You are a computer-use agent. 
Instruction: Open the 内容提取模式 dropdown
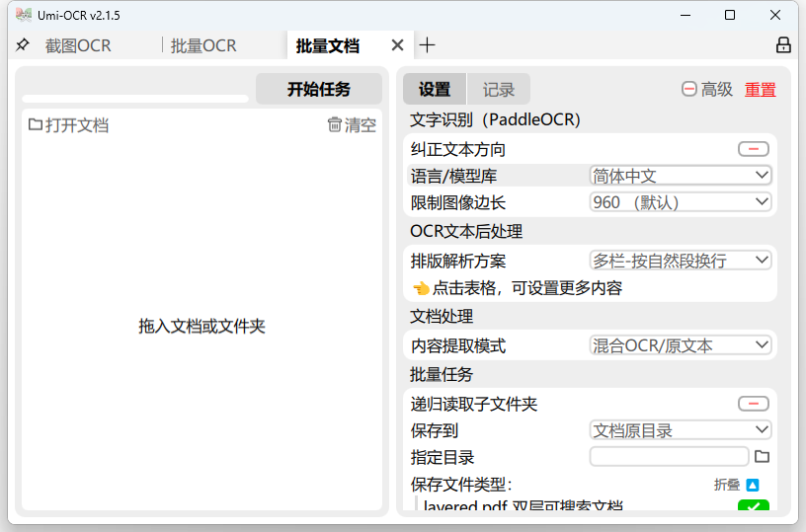[680, 345]
